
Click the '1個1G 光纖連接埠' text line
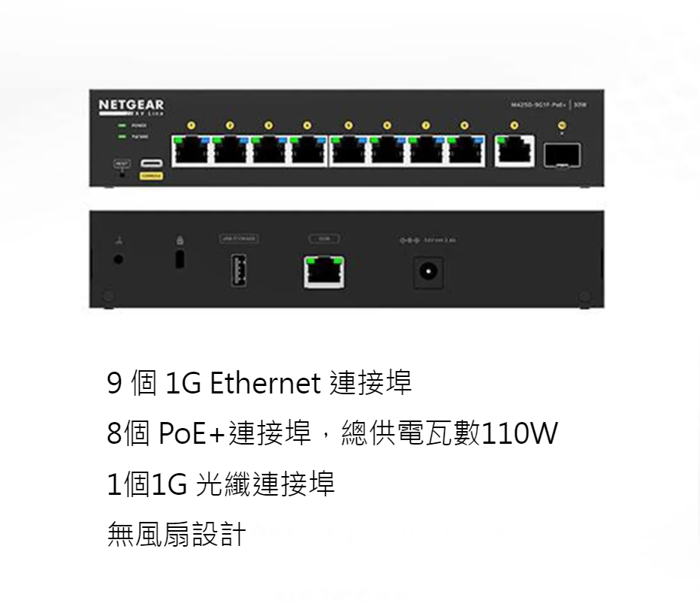click(221, 484)
